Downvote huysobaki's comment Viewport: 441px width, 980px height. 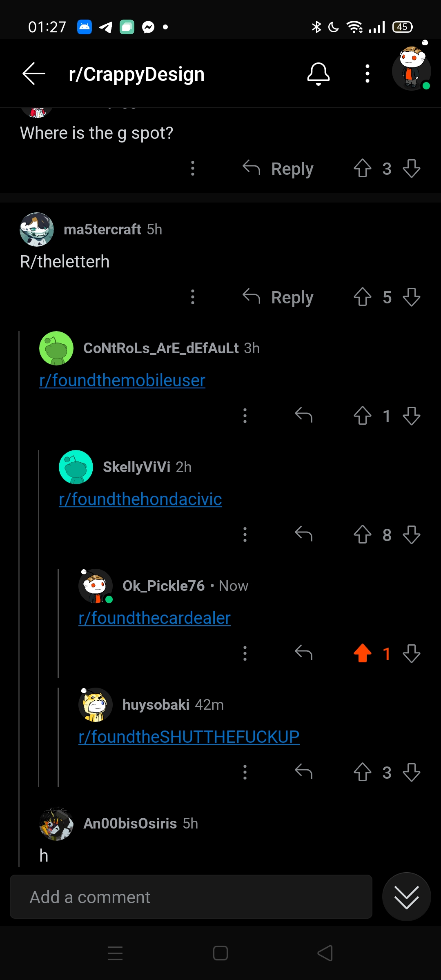pyautogui.click(x=411, y=772)
